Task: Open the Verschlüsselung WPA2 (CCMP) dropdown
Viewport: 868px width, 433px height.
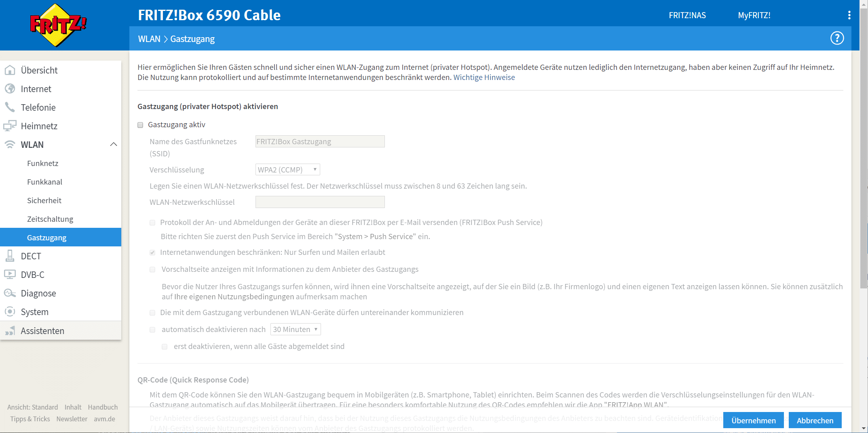Action: (x=287, y=170)
